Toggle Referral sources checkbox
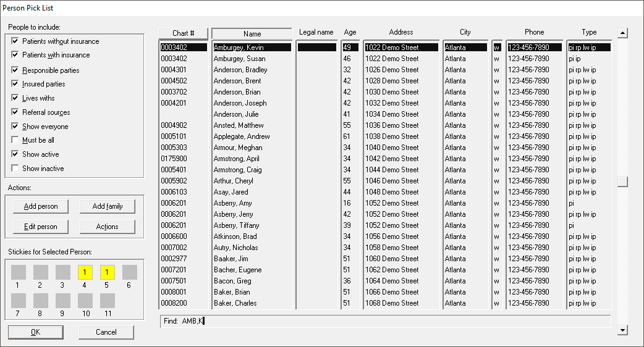Viewport: 644px width, 347px height. [15, 112]
